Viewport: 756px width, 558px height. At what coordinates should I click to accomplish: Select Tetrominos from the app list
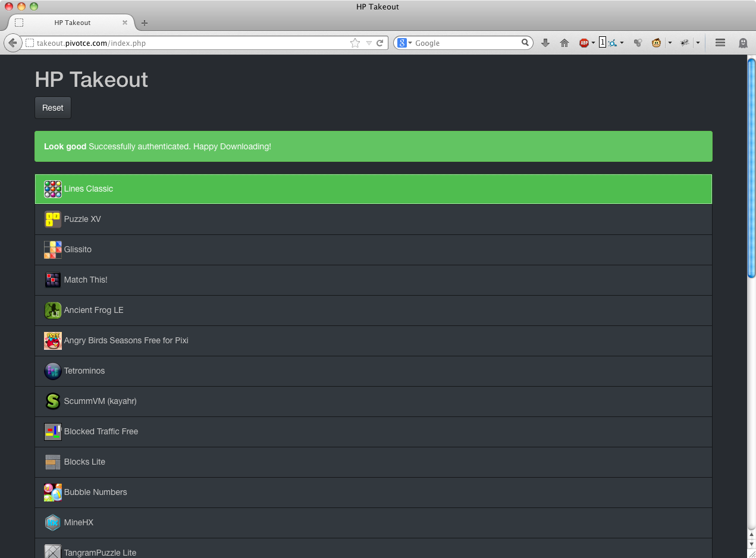(374, 371)
